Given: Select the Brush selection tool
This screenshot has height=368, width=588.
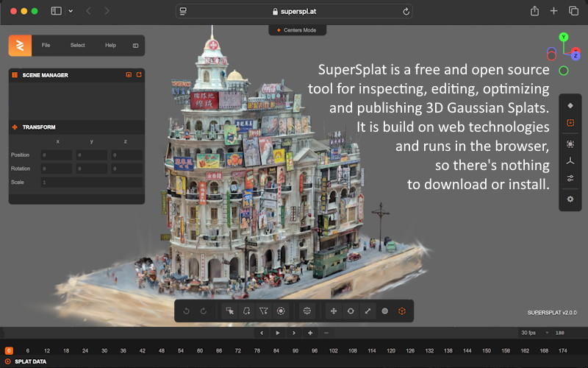Looking at the screenshot, I should 281,311.
